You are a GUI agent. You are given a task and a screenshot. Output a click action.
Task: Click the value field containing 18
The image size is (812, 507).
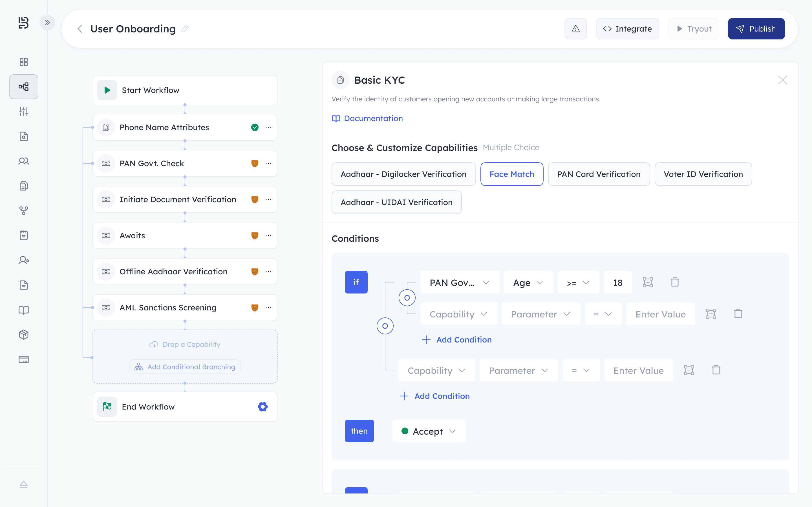pos(617,282)
